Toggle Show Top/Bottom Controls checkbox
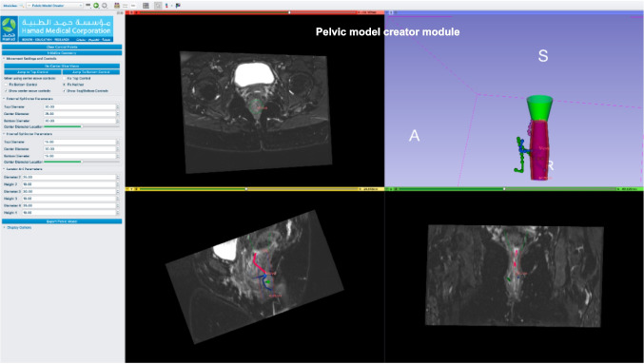Viewport: 644px width, 364px height. tap(86, 90)
